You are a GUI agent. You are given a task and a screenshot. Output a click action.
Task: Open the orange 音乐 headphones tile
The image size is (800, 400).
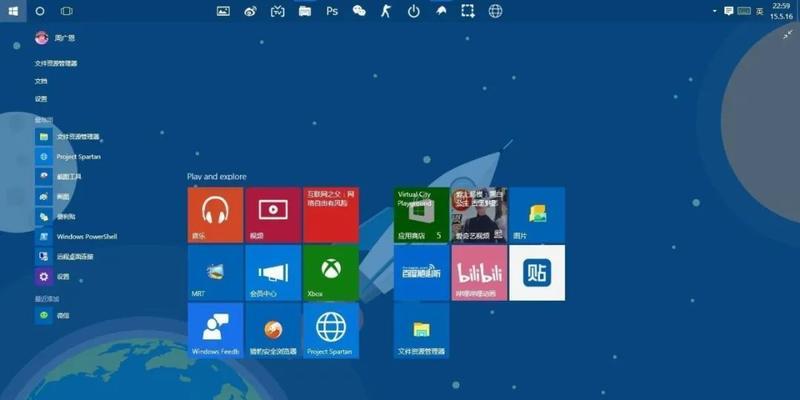[215, 215]
